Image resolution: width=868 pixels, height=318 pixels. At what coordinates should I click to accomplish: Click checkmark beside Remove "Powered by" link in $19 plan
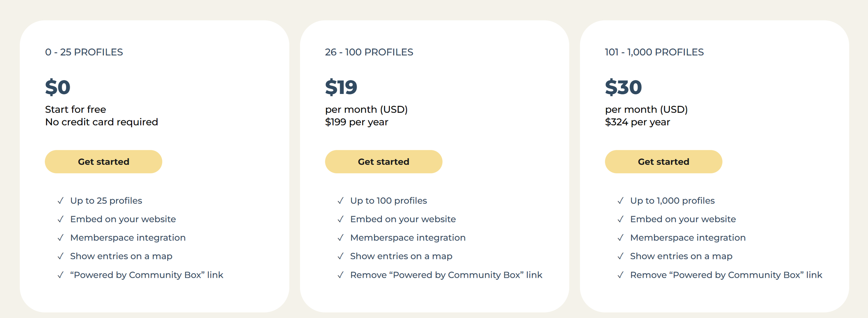click(341, 275)
